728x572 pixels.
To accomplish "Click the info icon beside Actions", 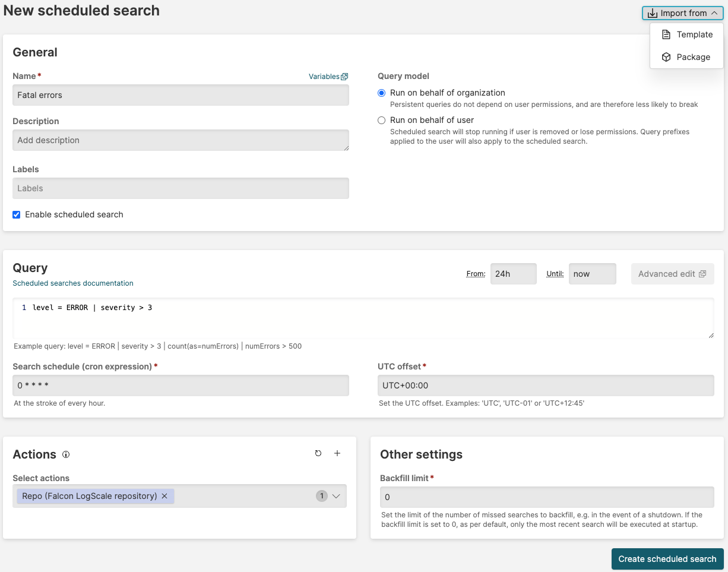I will click(65, 454).
